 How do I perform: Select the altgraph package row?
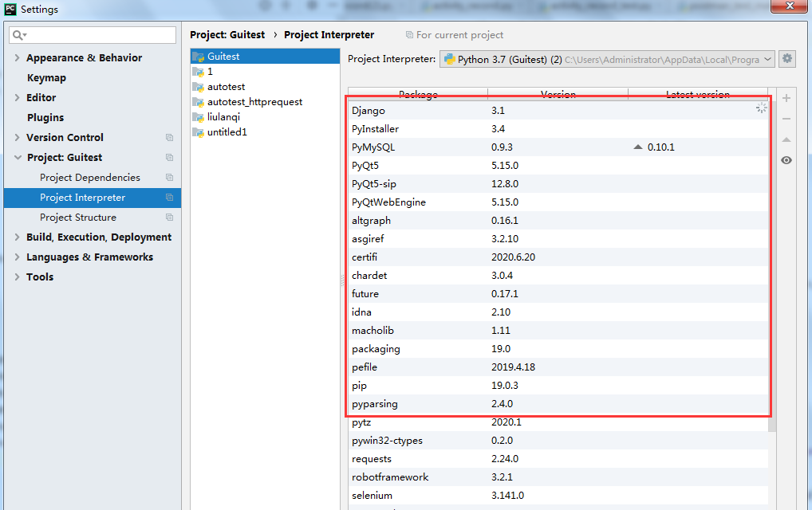tap(558, 221)
